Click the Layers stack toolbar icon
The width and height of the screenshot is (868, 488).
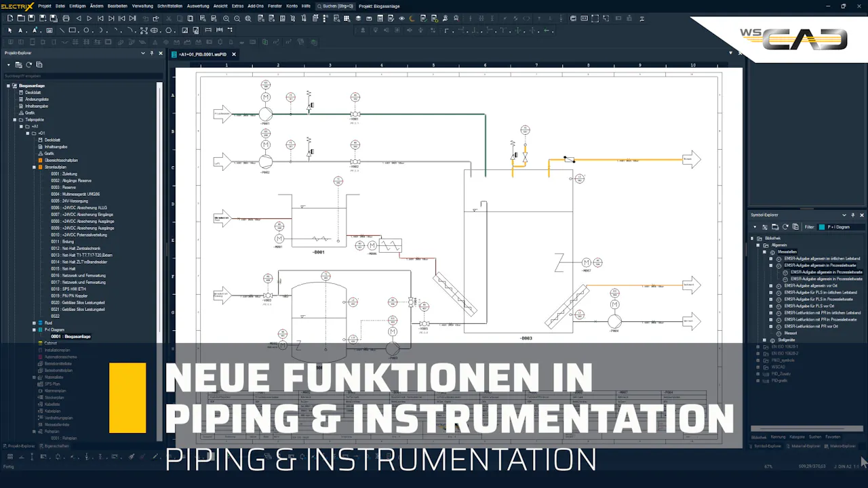click(358, 18)
